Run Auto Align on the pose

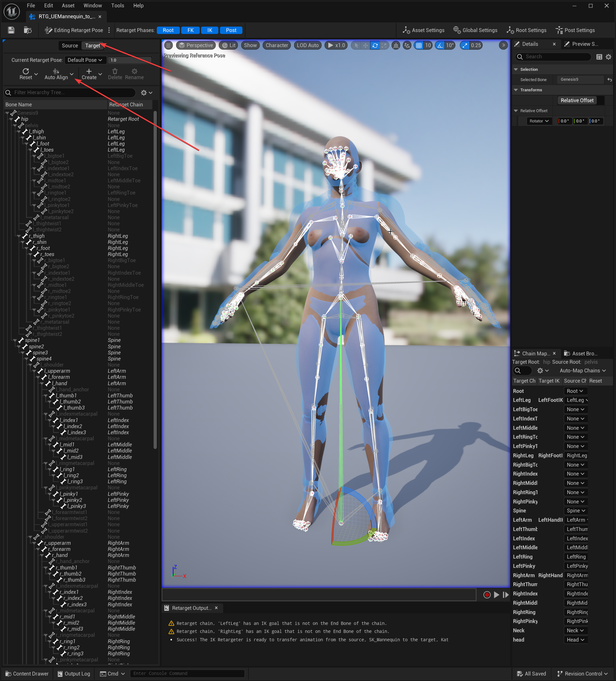click(56, 74)
